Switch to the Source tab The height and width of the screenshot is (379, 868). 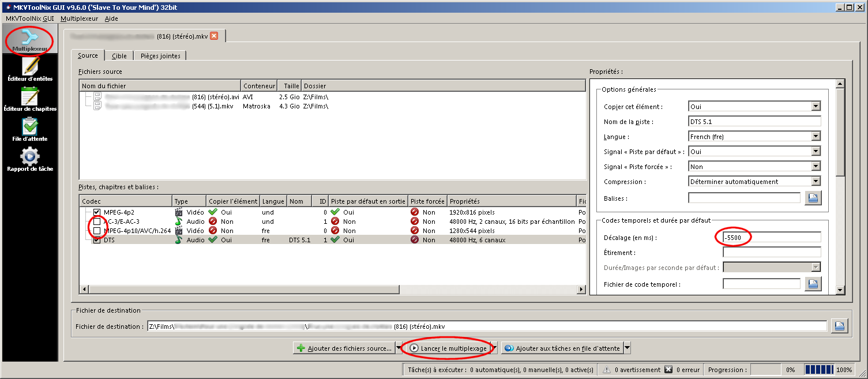88,55
